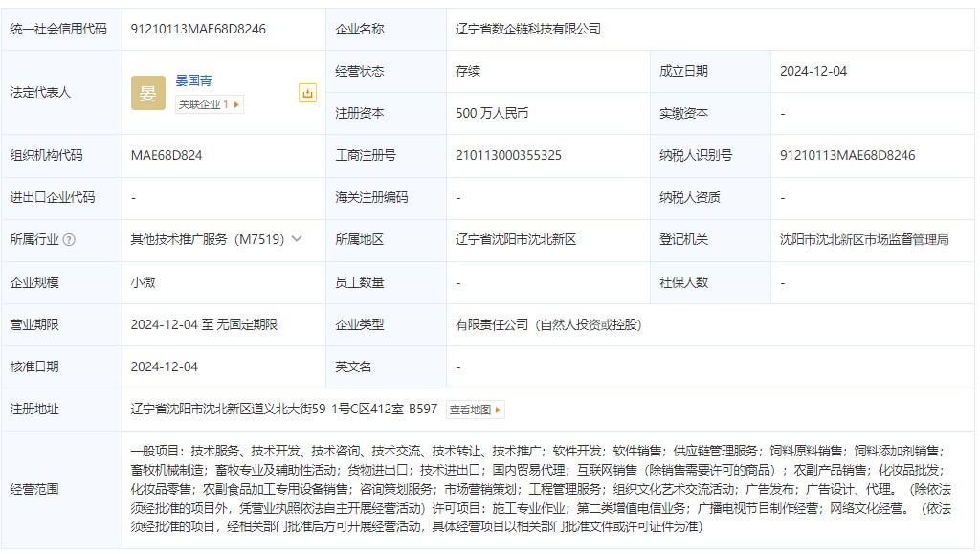This screenshot has height=554, width=980.
Task: Click the 统一社会信用代码 label
Action: tap(58, 29)
